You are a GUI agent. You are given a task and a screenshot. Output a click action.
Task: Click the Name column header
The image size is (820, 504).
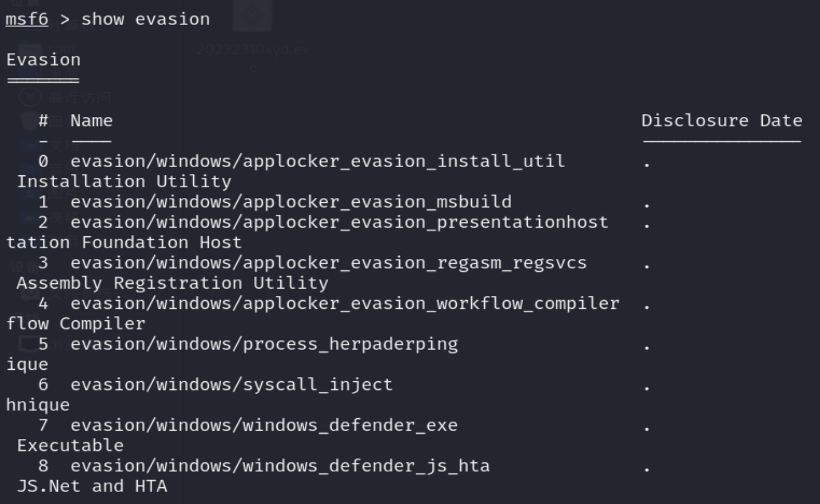[x=91, y=121]
